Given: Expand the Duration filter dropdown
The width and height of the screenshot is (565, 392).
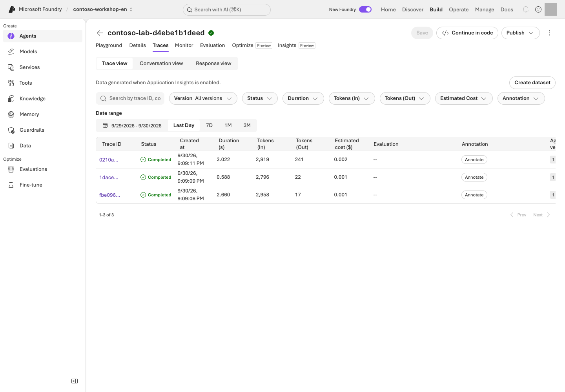Looking at the screenshot, I should point(303,98).
